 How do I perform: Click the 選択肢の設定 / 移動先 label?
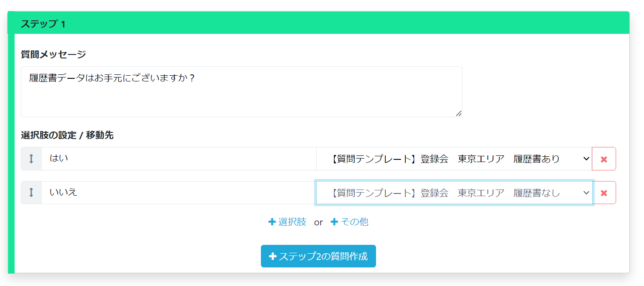click(67, 135)
